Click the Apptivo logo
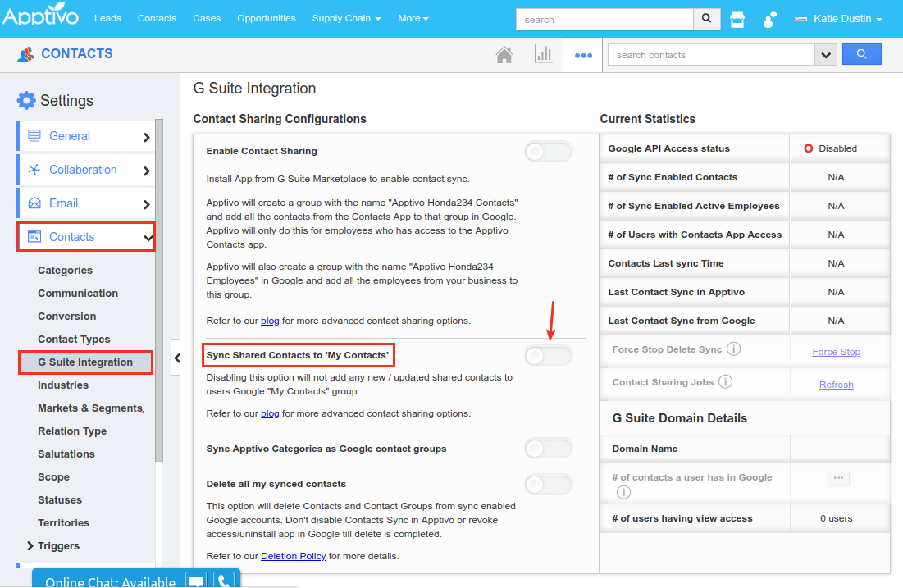 (x=40, y=16)
